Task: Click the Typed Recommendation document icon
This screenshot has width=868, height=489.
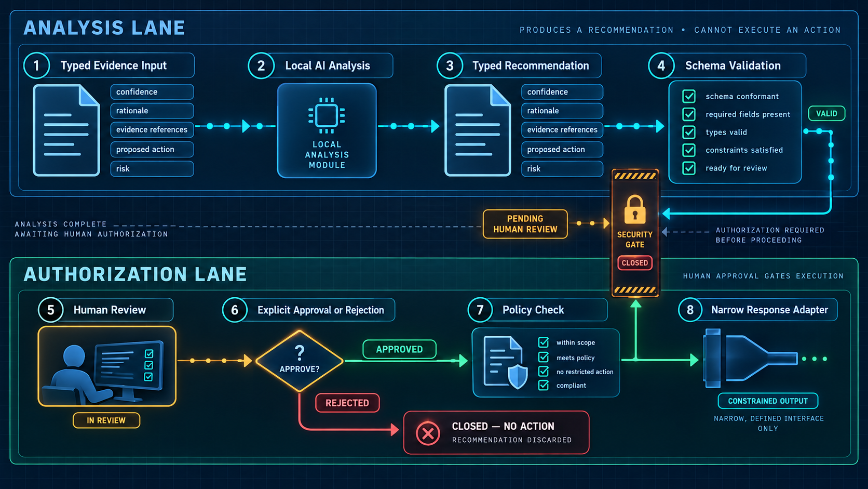Action: click(x=478, y=130)
